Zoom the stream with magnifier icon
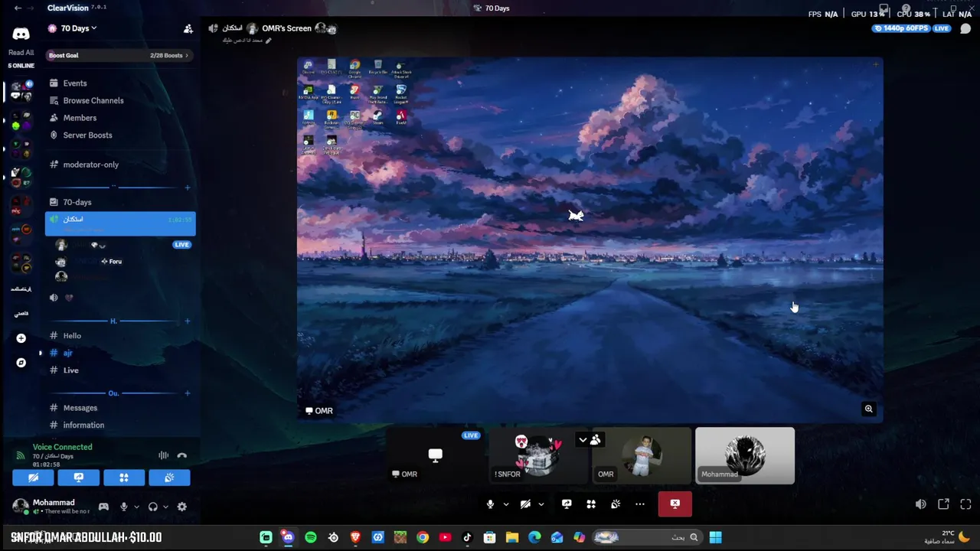The image size is (980, 551). [x=869, y=409]
